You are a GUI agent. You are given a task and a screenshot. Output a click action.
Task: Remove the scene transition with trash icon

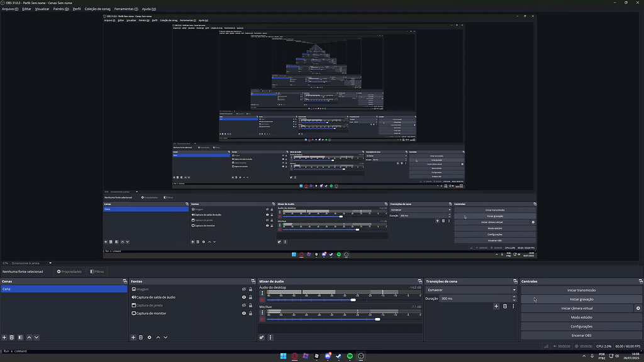(x=505, y=306)
